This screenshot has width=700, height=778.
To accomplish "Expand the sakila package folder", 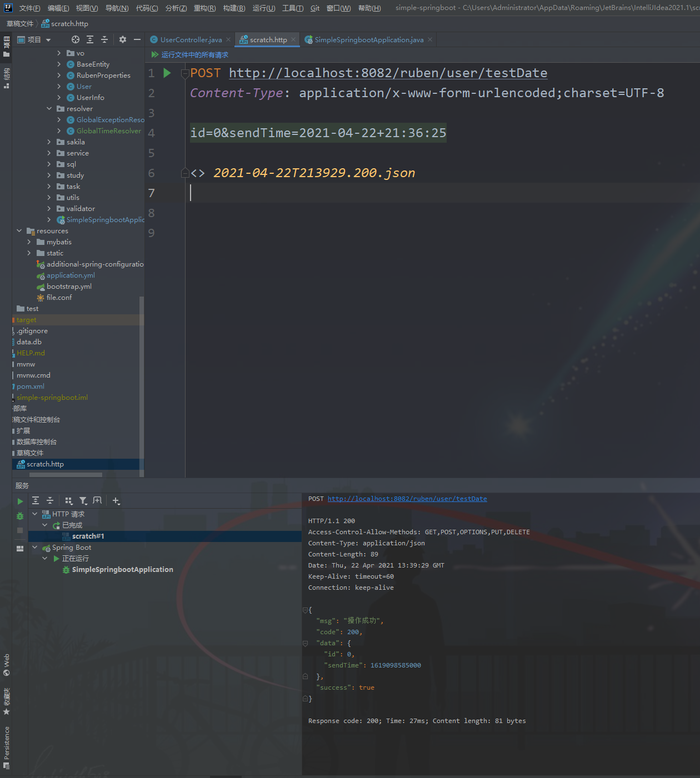I will [49, 142].
